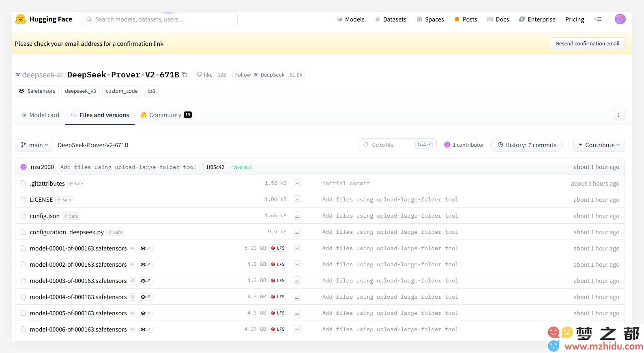Copy the model name with the copy icon
Viewport: 644px width, 353px height.
point(185,75)
